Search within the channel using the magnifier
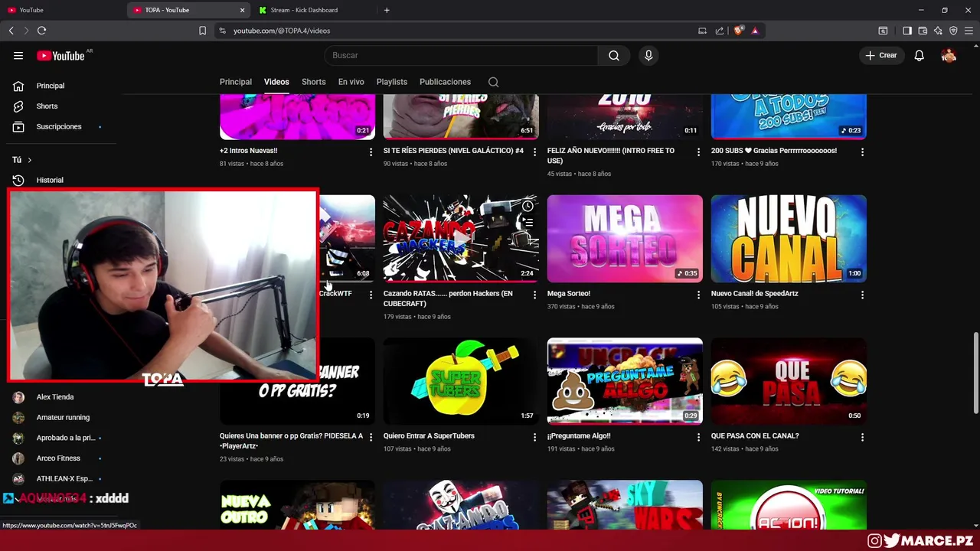The width and height of the screenshot is (980, 551). click(x=494, y=82)
